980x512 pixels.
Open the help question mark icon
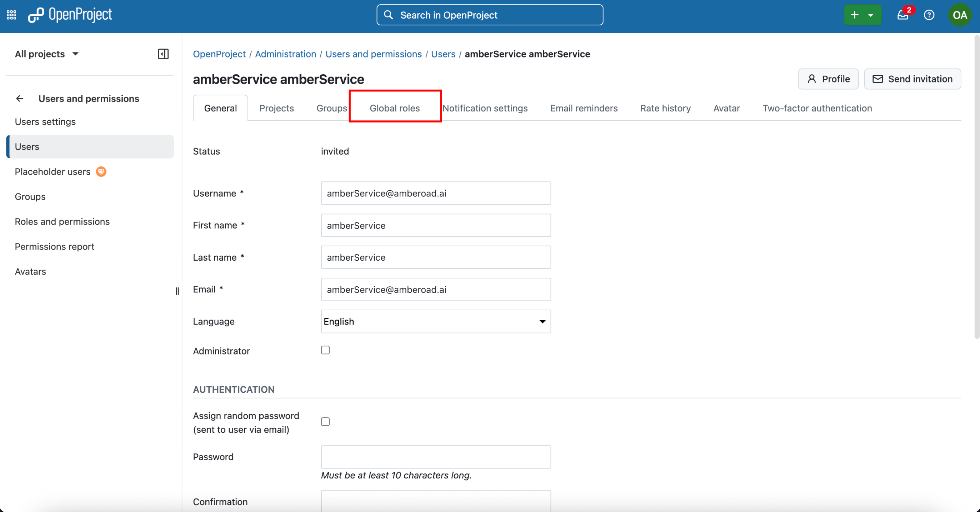pyautogui.click(x=929, y=15)
